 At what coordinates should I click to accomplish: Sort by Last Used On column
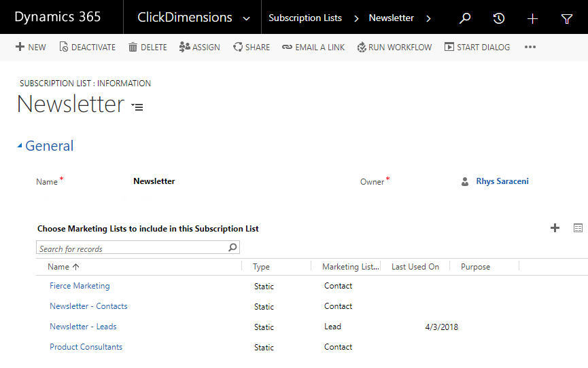pos(415,267)
